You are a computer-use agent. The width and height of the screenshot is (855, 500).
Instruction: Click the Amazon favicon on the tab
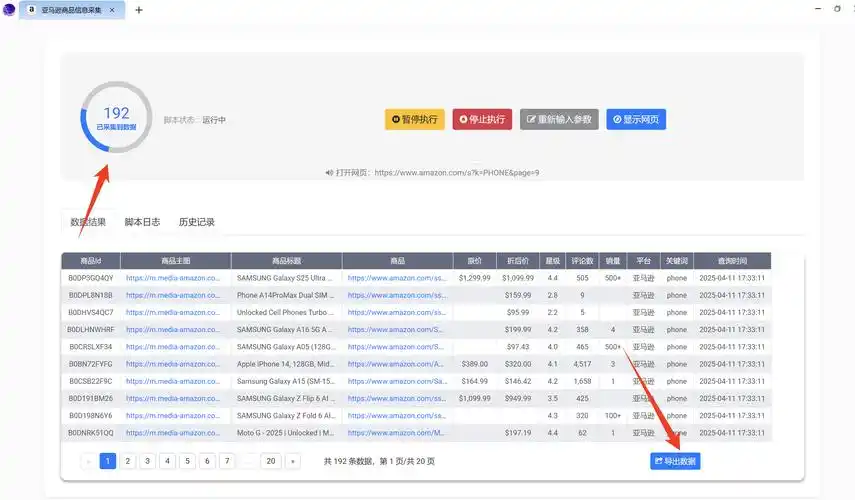pyautogui.click(x=31, y=10)
